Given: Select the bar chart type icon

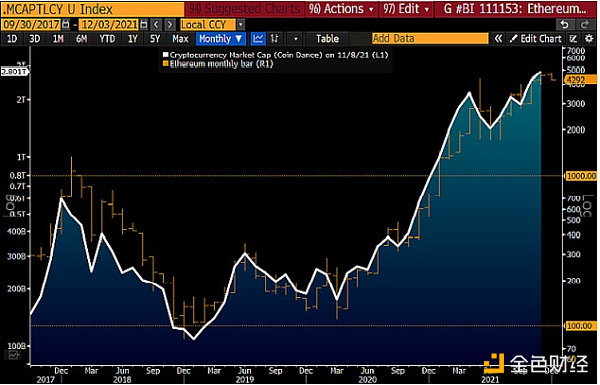Looking at the screenshot, I should [x=274, y=39].
